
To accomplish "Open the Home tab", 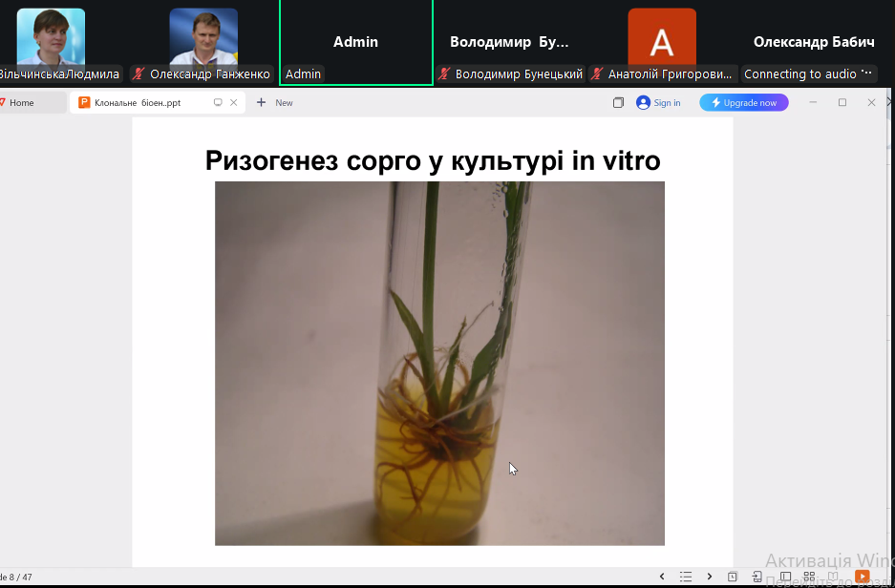I will click(x=21, y=102).
